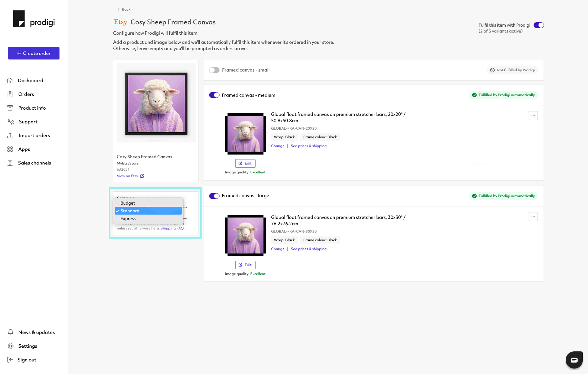Click the Import orders sidebar icon
Screen dimensions: 588x374
click(10, 135)
